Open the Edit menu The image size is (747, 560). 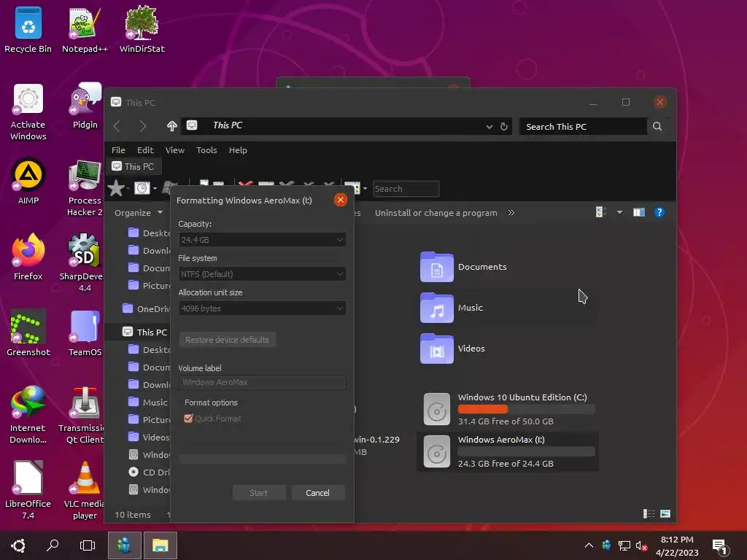(145, 150)
